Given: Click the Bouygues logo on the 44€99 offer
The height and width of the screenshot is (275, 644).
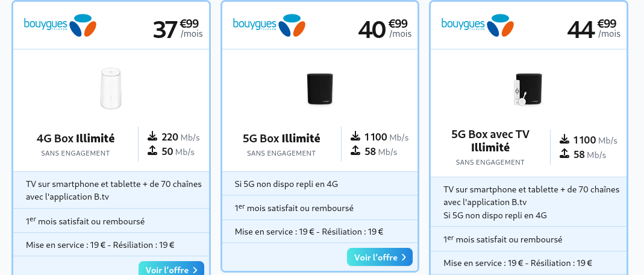Looking at the screenshot, I should point(478,25).
